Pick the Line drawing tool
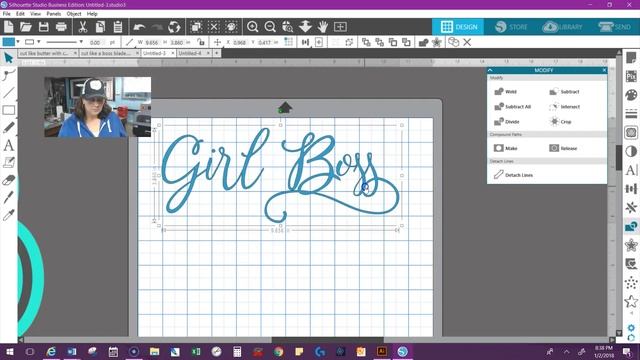 click(9, 93)
